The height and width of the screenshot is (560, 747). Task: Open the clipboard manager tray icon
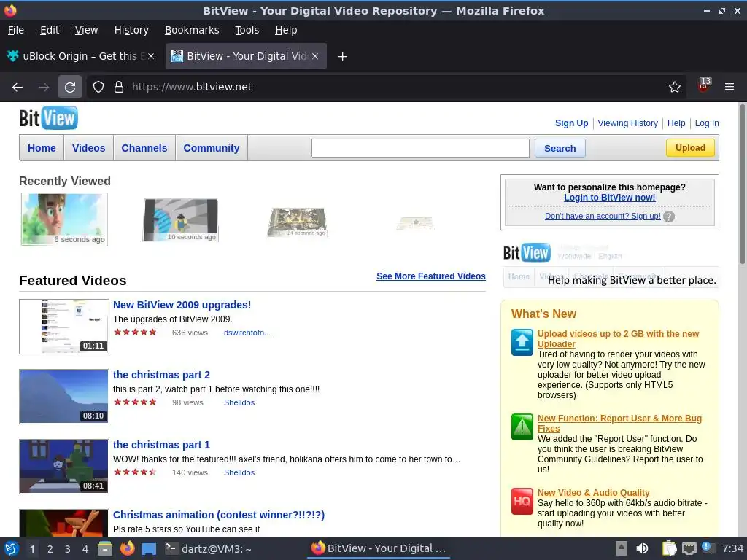(x=670, y=548)
